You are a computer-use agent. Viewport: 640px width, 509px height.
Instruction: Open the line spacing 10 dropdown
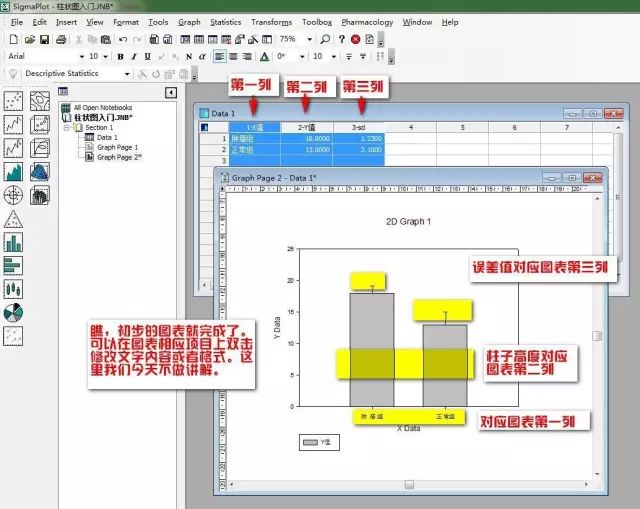coord(334,56)
